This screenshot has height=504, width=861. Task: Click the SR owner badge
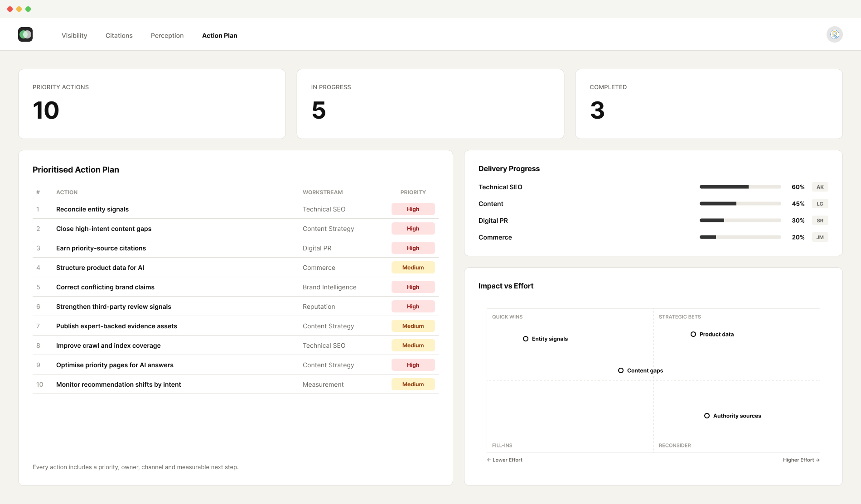820,221
